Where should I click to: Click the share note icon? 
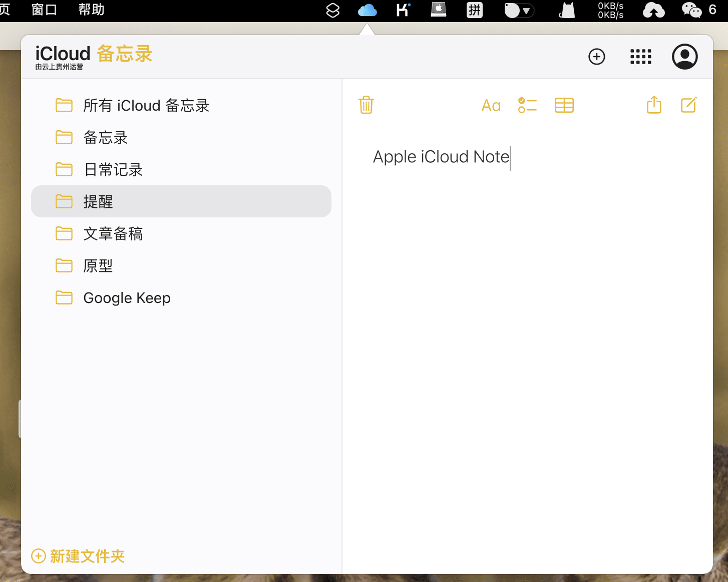click(654, 105)
